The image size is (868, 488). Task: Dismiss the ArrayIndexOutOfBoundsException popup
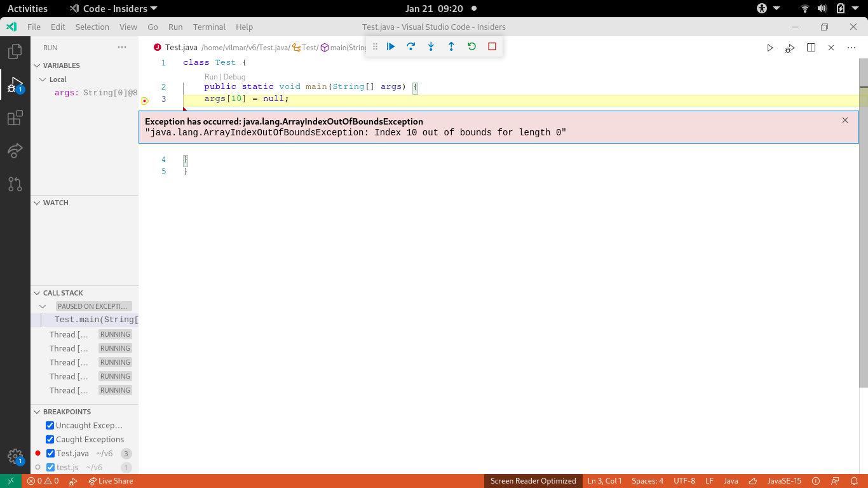845,120
